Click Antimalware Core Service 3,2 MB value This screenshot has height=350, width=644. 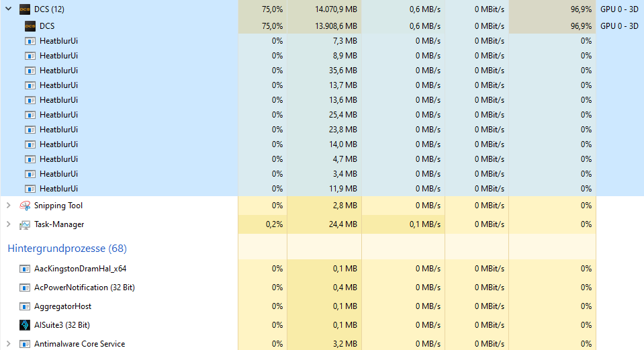(345, 344)
